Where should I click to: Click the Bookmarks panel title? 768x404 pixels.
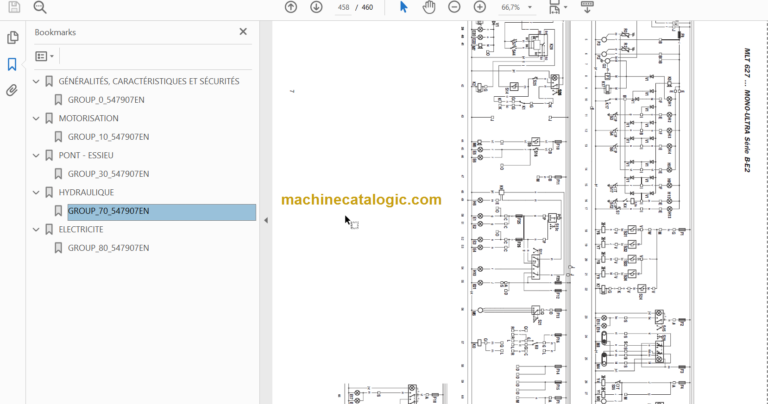click(55, 32)
